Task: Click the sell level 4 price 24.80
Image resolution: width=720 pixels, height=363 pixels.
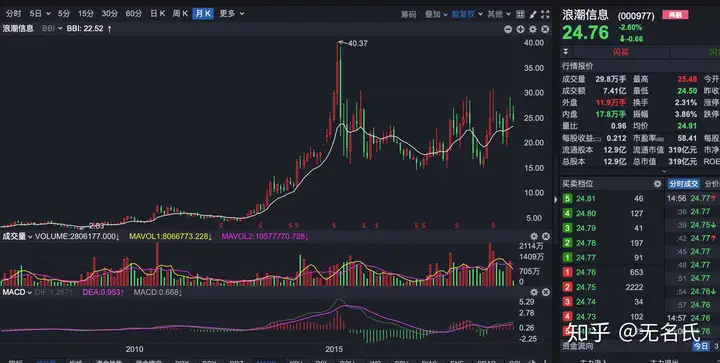Action: [x=586, y=213]
